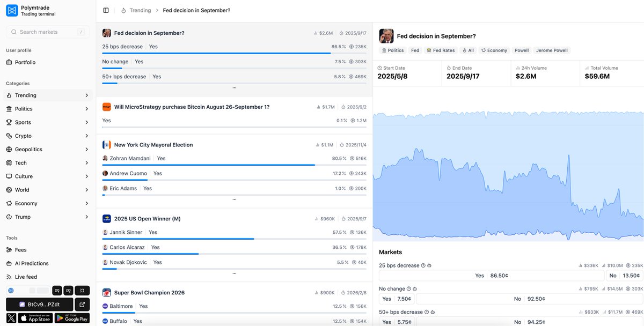Click the Search markets input field

pos(47,32)
